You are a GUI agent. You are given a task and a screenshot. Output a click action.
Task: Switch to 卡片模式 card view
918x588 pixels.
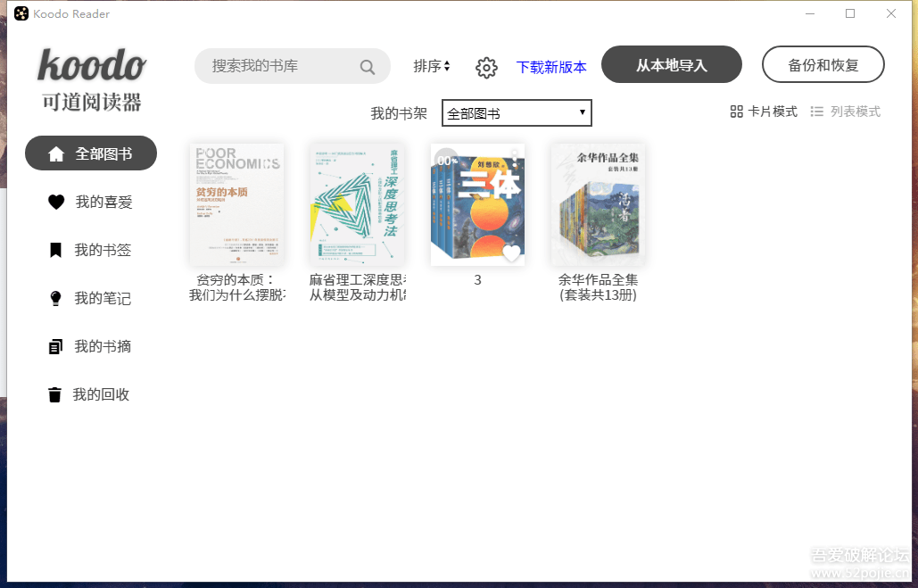[x=764, y=112]
